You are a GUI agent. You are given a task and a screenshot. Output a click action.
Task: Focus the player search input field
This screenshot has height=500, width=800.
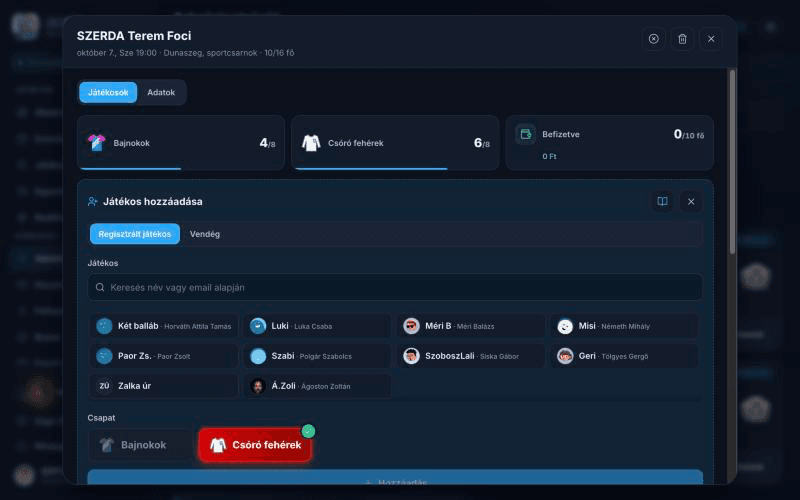[x=395, y=287]
